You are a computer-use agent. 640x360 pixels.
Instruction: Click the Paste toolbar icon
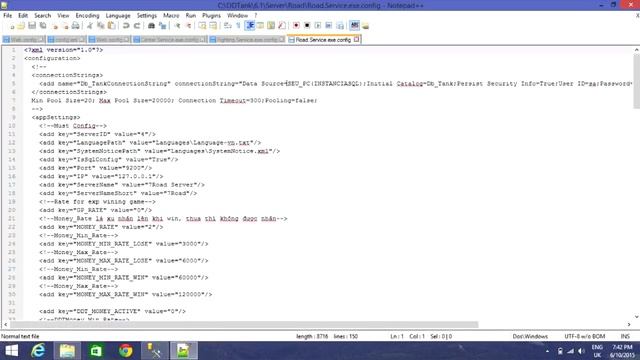111,26
